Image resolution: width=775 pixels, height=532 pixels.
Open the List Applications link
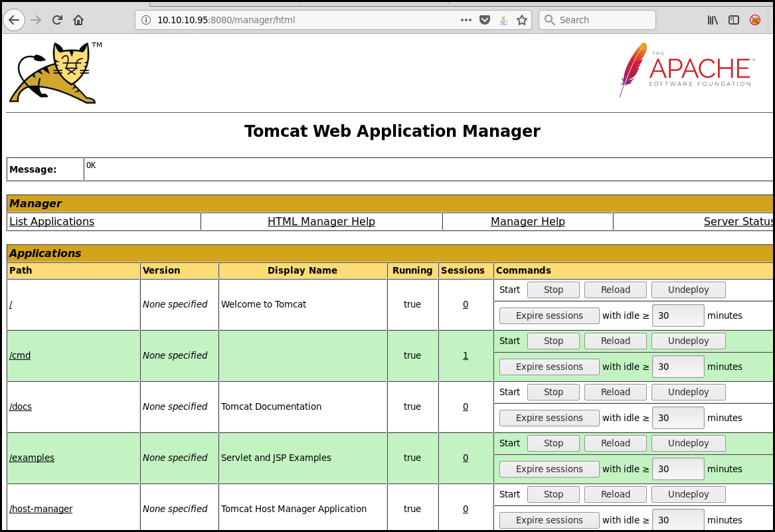(x=52, y=222)
